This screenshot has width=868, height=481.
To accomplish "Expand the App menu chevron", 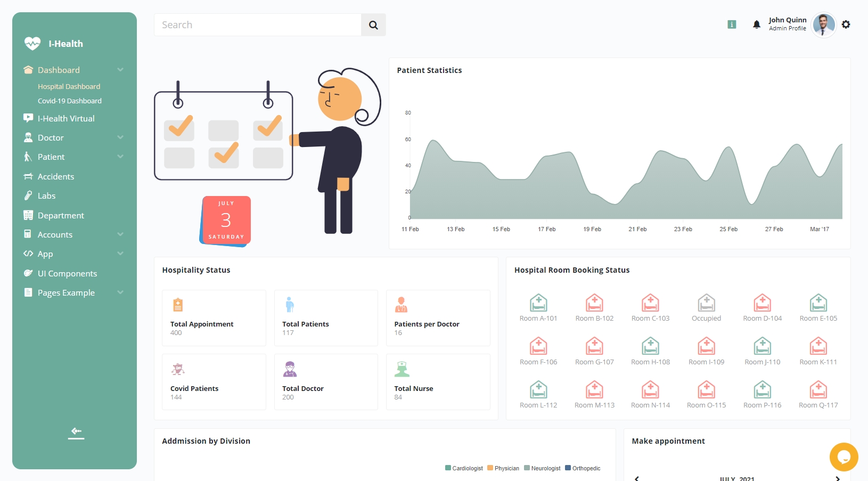I will 120,254.
